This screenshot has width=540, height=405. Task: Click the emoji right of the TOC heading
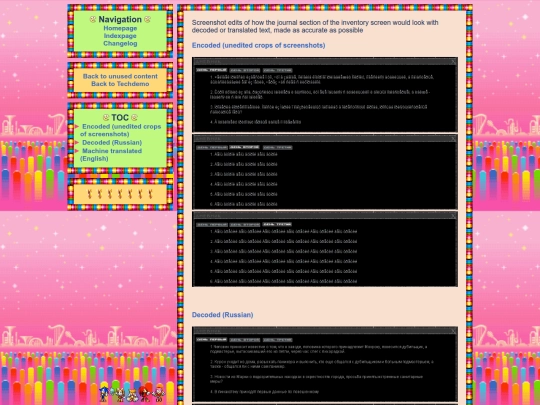click(x=134, y=118)
